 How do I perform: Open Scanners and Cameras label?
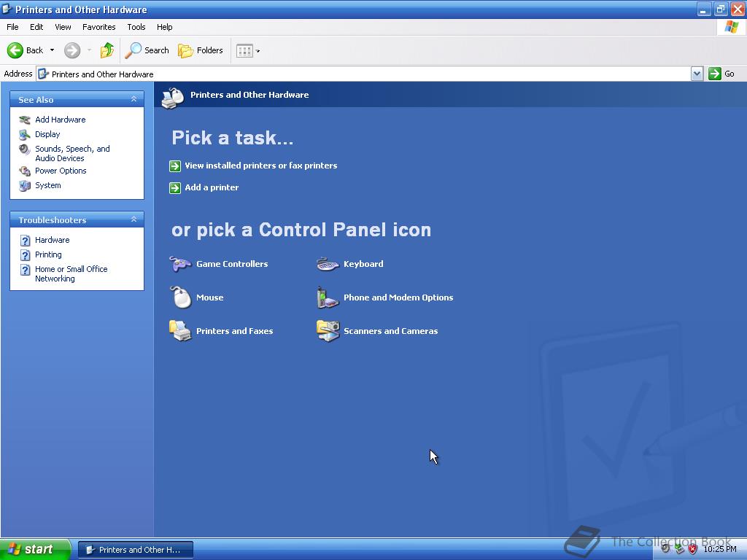[x=391, y=331]
